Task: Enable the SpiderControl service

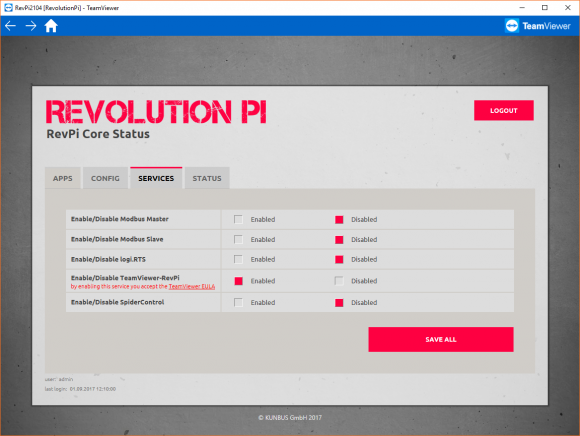Action: tap(239, 303)
